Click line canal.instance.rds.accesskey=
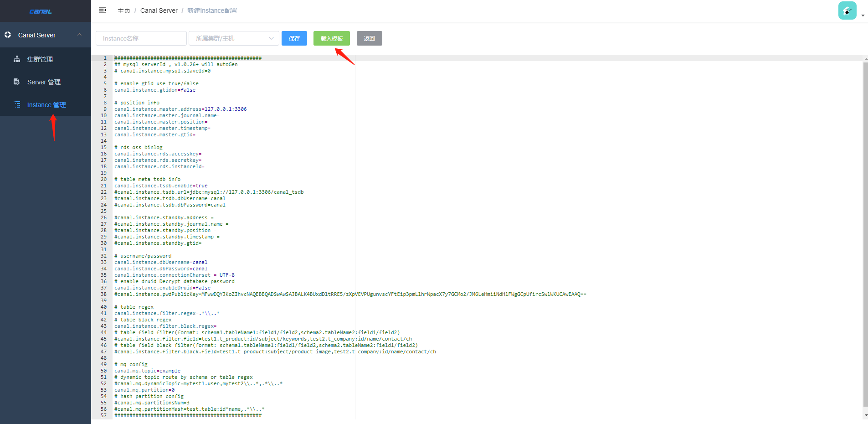Viewport: 868px width, 424px height. point(158,154)
